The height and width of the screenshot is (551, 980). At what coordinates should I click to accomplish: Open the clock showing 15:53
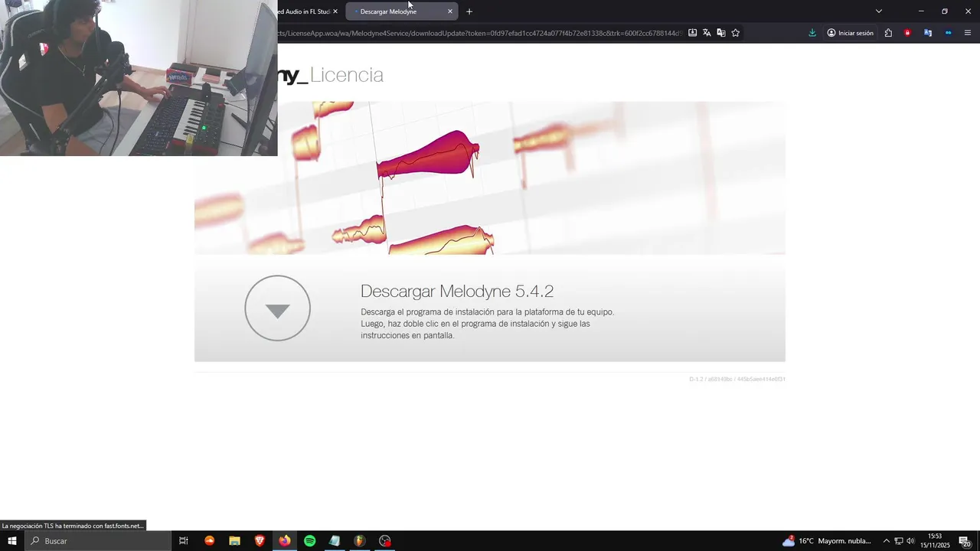coord(935,541)
